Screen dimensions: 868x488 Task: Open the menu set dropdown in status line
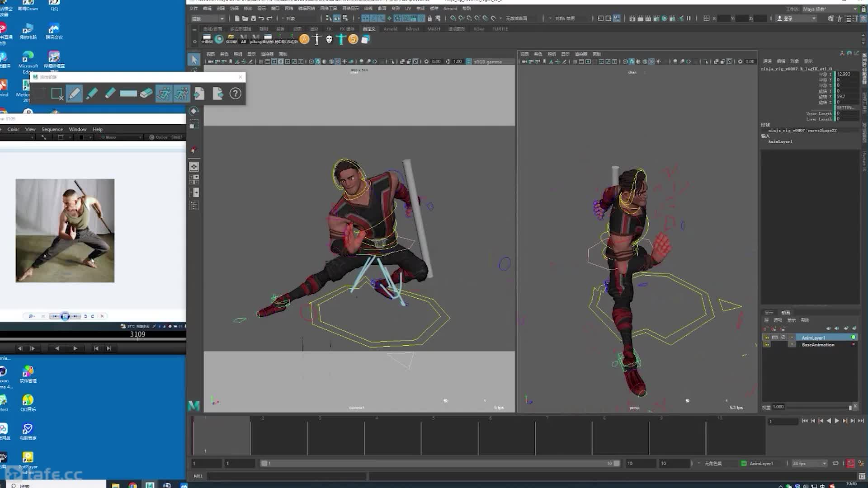pyautogui.click(x=208, y=19)
